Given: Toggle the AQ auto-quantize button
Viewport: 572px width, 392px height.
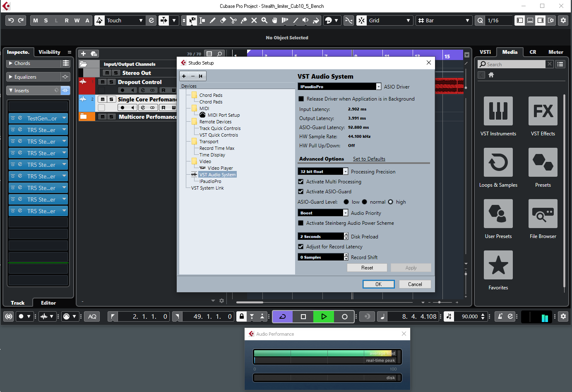Looking at the screenshot, I should point(92,317).
